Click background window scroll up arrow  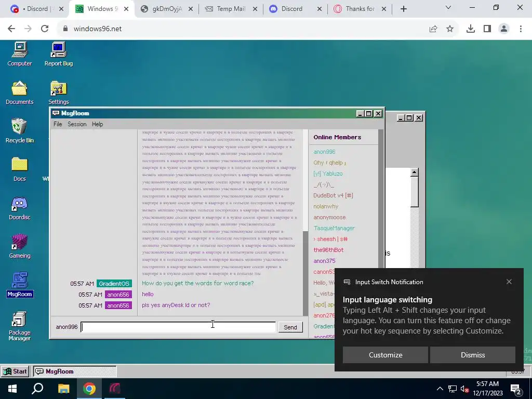point(414,172)
